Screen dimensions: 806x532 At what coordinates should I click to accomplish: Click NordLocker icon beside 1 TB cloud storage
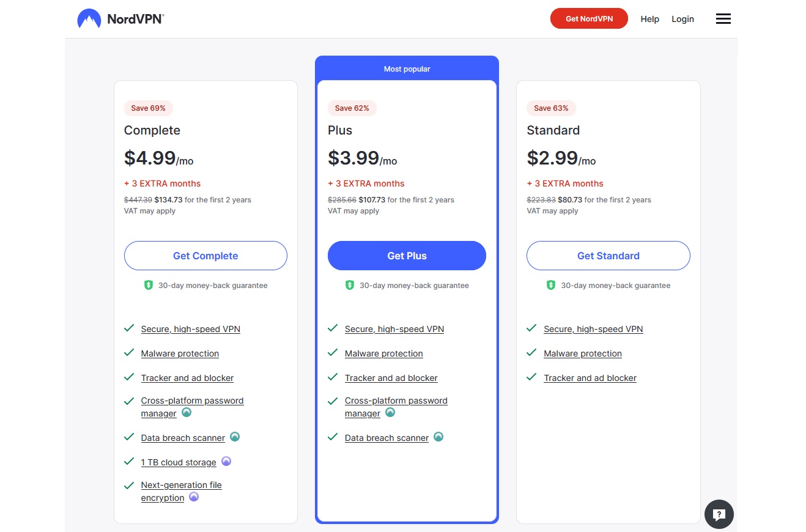(226, 462)
